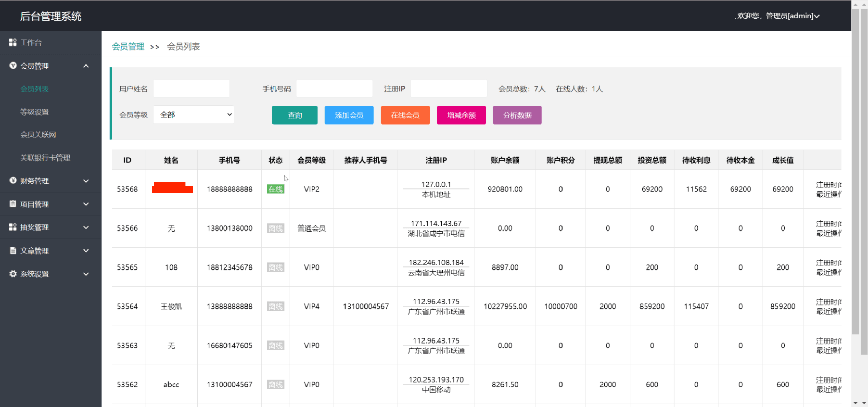Open 等级设置 in the sidebar
This screenshot has height=407, width=868.
click(35, 112)
